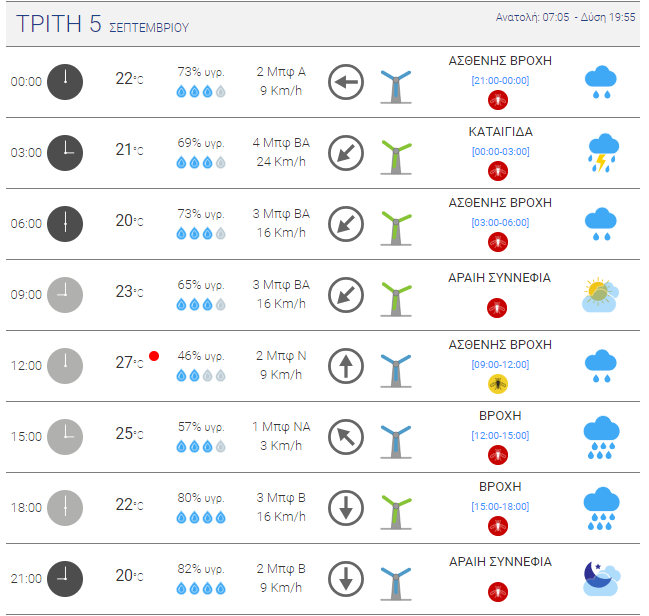Click the gray clock icon at 15:00
Image resolution: width=649 pixels, height=616 pixels.
click(x=65, y=437)
